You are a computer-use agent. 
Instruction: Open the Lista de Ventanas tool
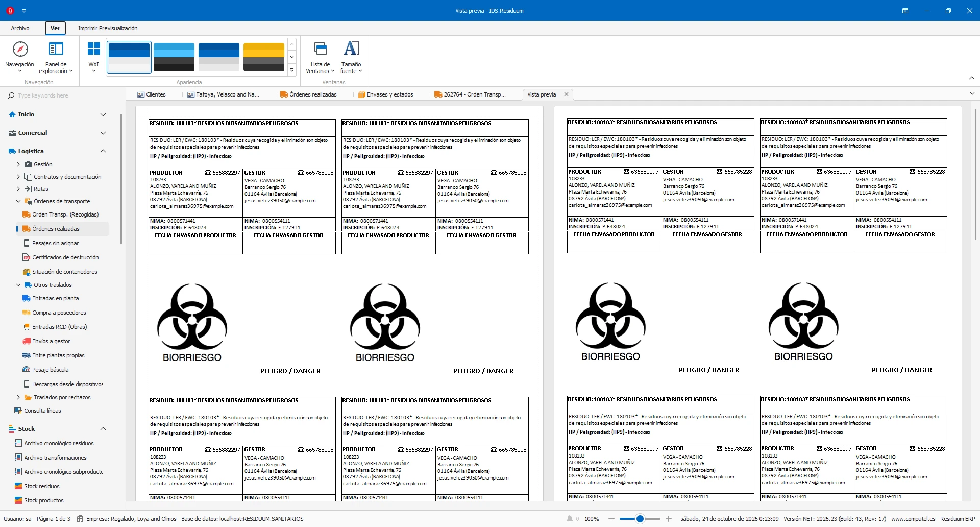click(320, 57)
